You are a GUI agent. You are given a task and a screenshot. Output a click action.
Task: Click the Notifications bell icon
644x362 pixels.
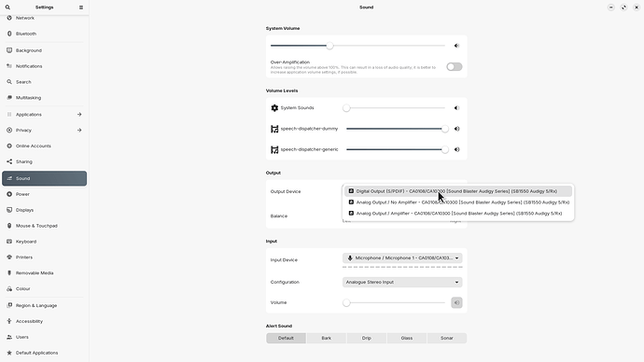(9, 66)
